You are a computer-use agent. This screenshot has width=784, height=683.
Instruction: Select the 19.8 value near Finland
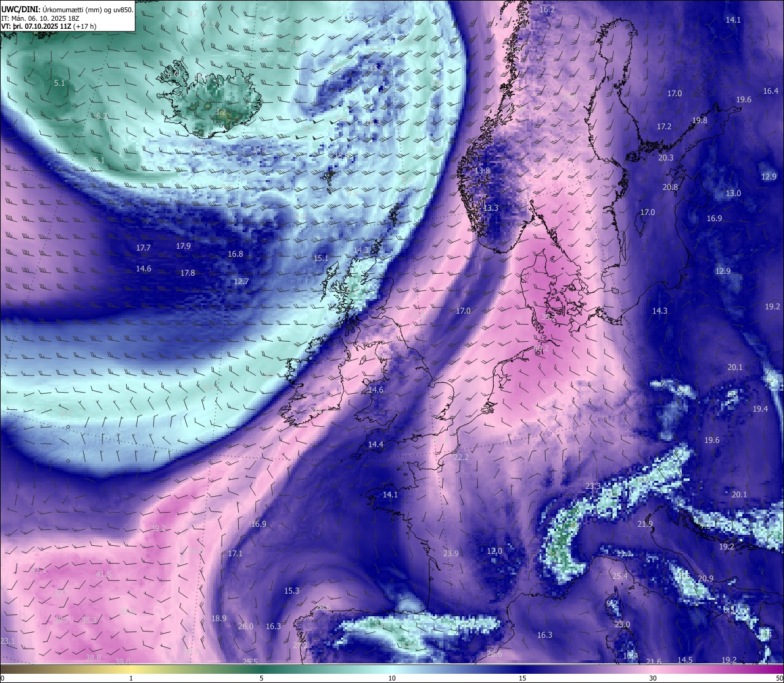[x=699, y=121]
